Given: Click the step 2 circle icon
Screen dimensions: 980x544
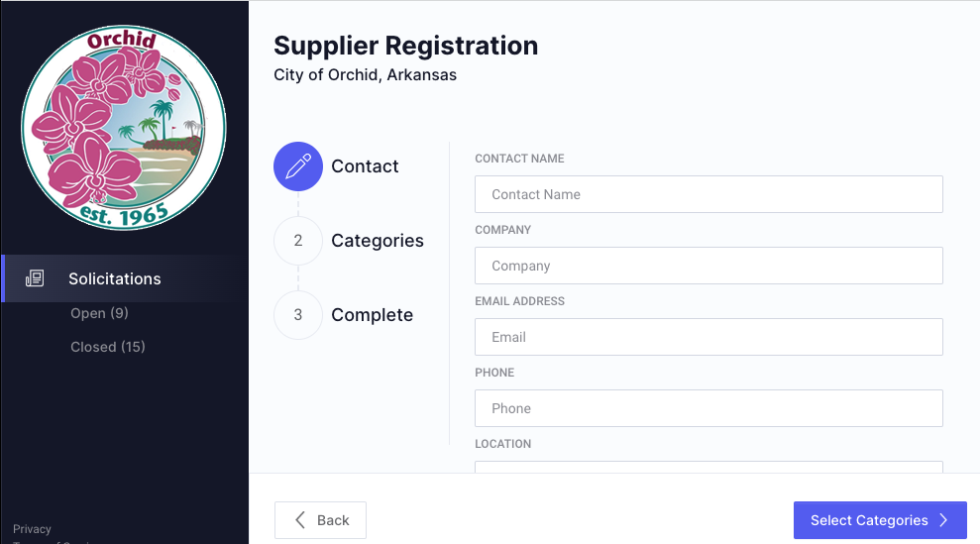Looking at the screenshot, I should (x=298, y=241).
